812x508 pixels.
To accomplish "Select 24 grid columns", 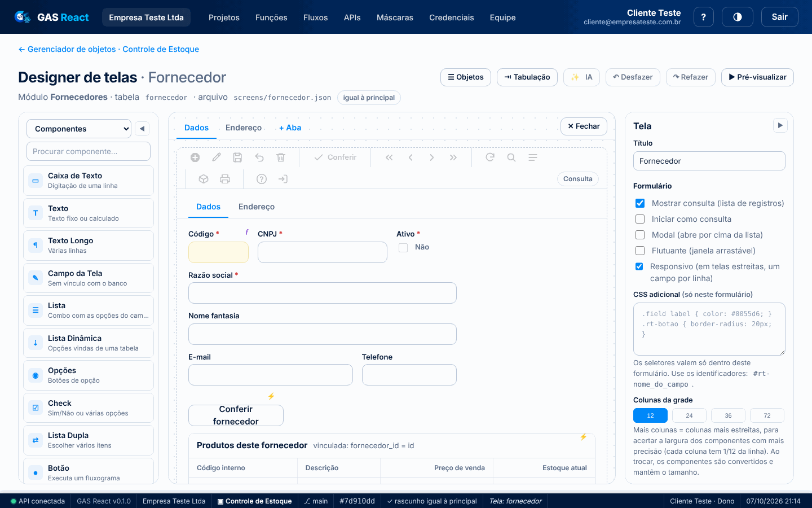I will point(689,415).
